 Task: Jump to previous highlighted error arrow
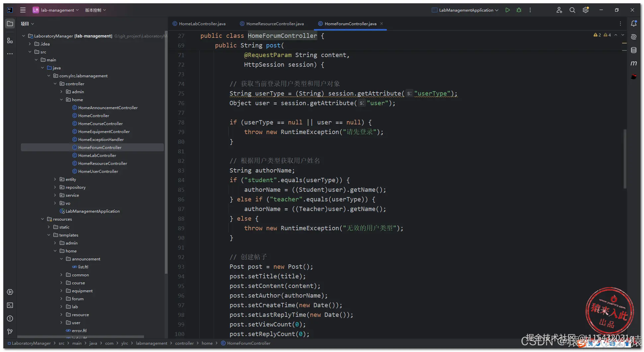coord(616,35)
